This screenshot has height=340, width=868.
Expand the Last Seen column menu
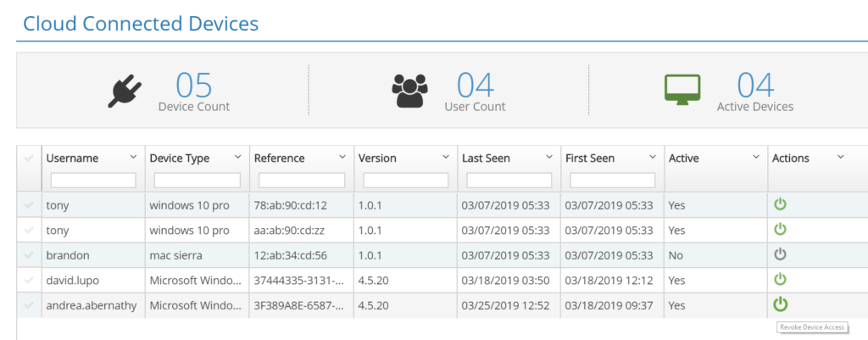pyautogui.click(x=549, y=157)
